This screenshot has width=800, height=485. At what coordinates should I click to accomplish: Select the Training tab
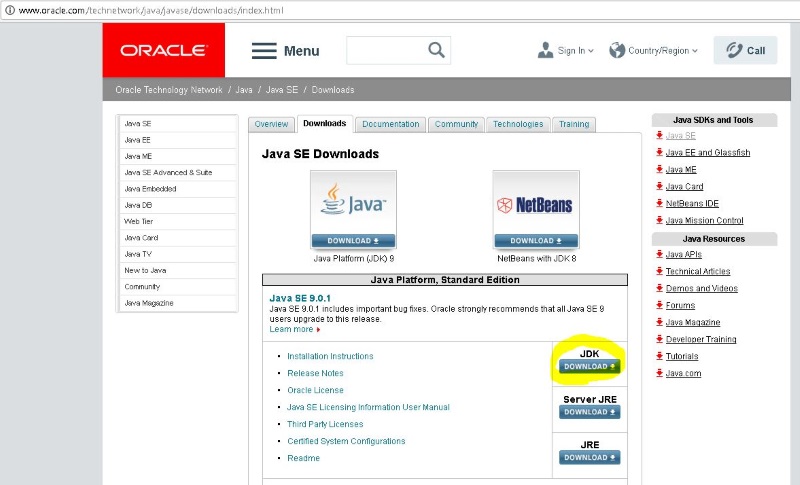574,124
